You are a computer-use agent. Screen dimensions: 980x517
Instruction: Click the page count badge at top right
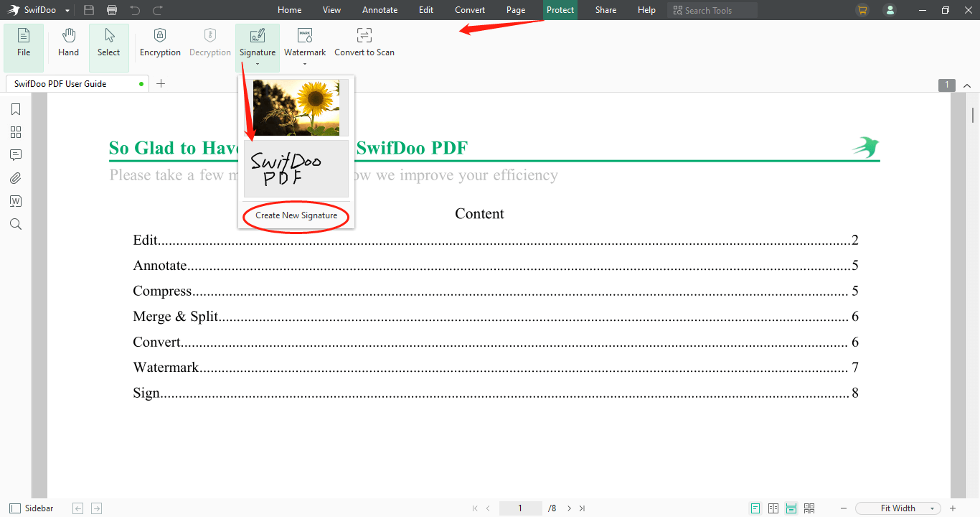click(947, 85)
